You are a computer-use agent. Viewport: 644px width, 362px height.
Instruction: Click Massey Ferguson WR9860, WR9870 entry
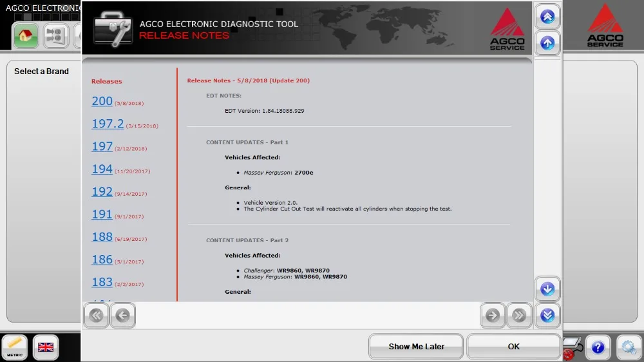tap(295, 277)
